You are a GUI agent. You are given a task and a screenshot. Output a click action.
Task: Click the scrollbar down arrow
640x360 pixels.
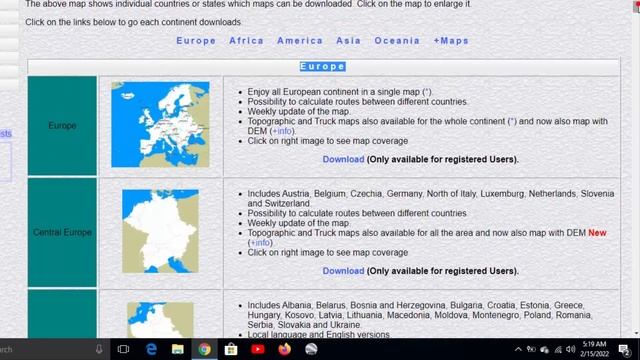636,333
